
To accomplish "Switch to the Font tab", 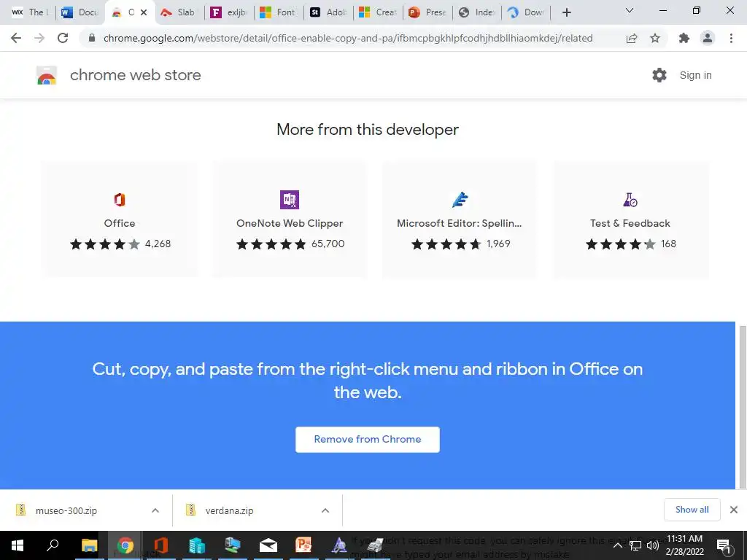I will click(x=279, y=12).
